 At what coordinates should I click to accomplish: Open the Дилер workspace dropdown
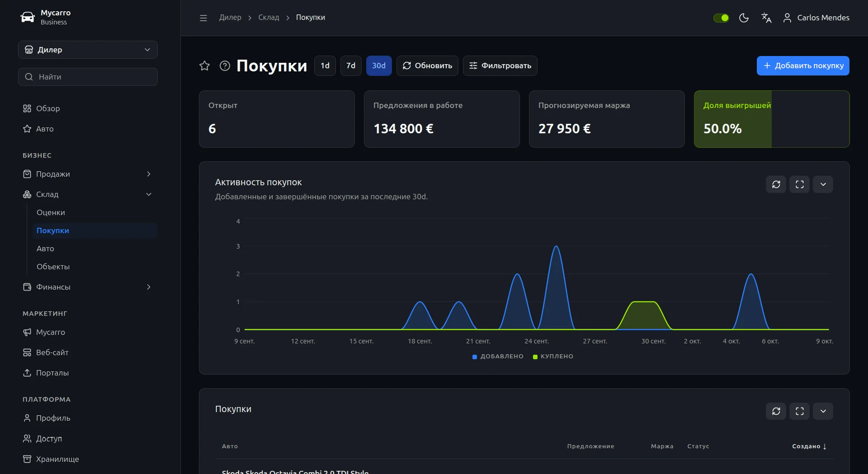click(88, 50)
